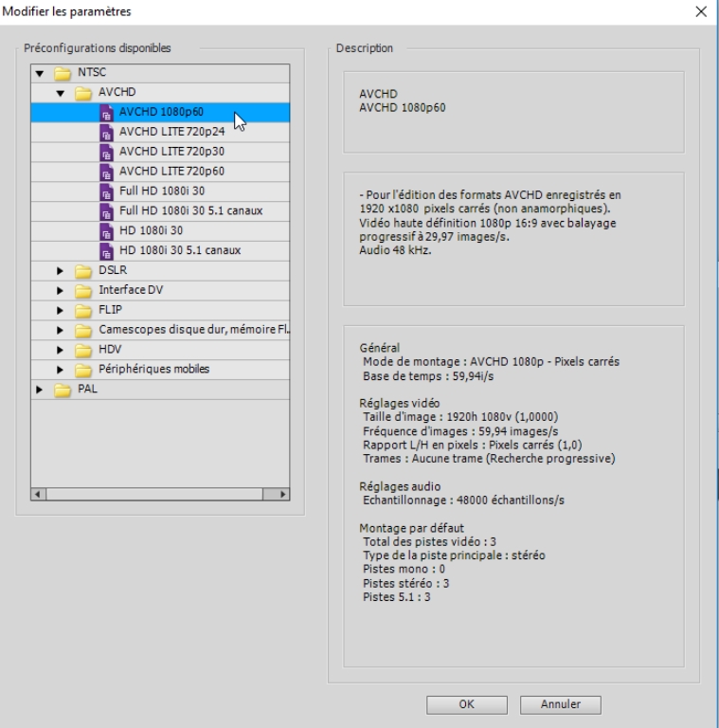Click the HD 1080i 30 preset icon
This screenshot has width=719, height=728.
(107, 231)
